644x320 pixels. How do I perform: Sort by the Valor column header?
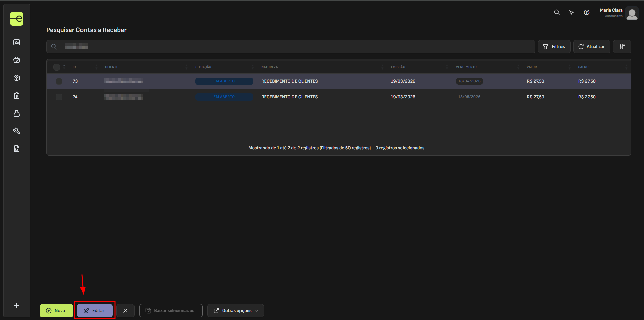pyautogui.click(x=532, y=67)
